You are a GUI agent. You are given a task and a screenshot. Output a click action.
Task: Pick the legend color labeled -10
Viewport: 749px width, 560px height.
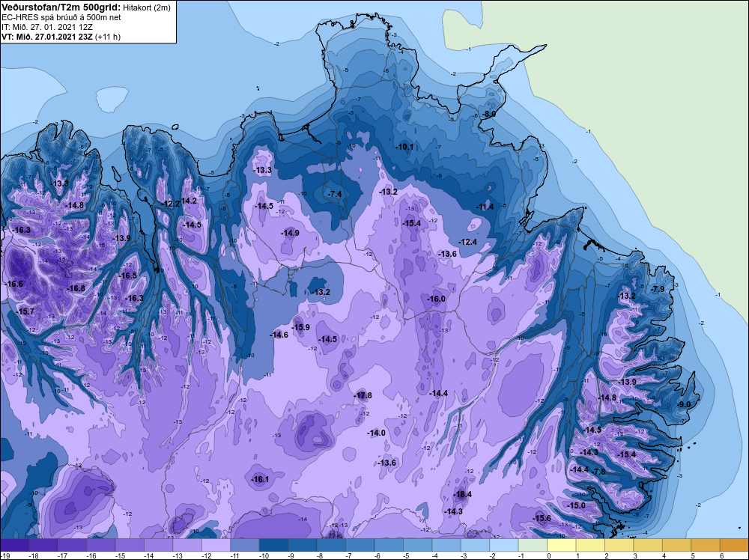[x=273, y=545]
